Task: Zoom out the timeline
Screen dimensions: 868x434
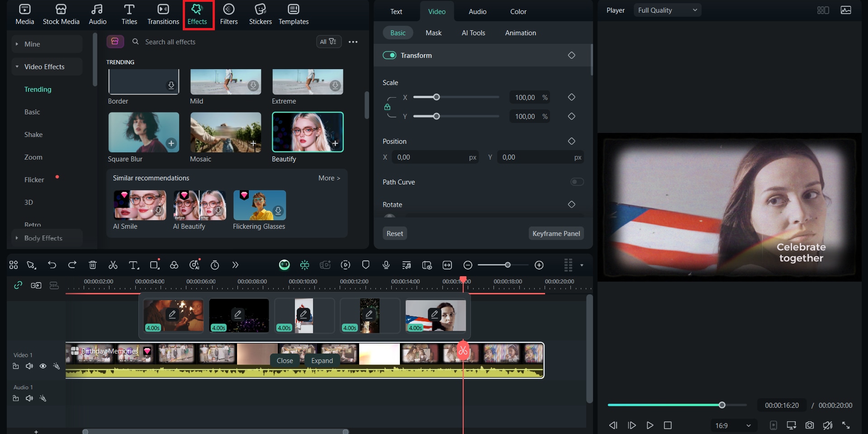Action: click(x=468, y=265)
